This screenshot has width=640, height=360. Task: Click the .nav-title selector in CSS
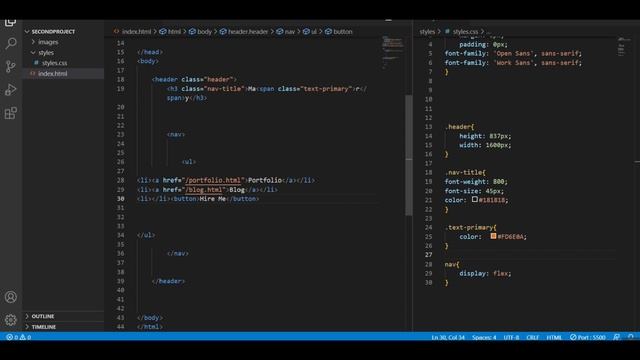coord(464,172)
